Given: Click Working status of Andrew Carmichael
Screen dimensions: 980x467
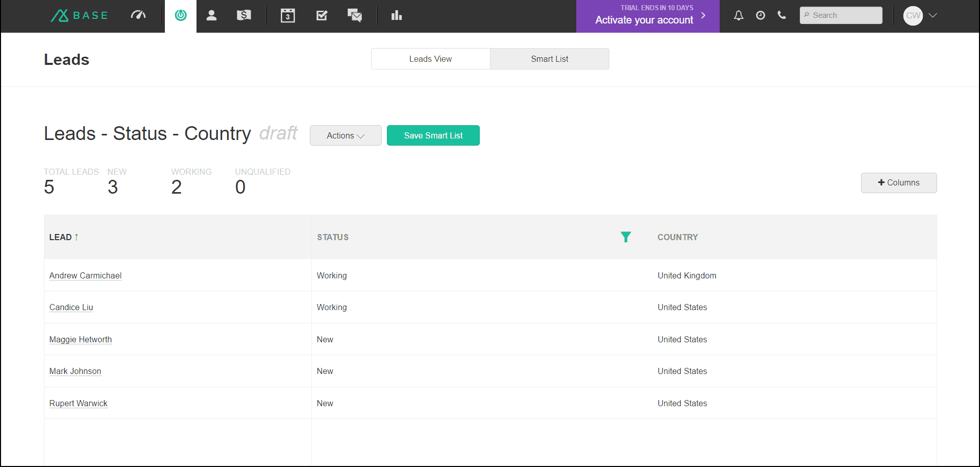Looking at the screenshot, I should click(332, 275).
